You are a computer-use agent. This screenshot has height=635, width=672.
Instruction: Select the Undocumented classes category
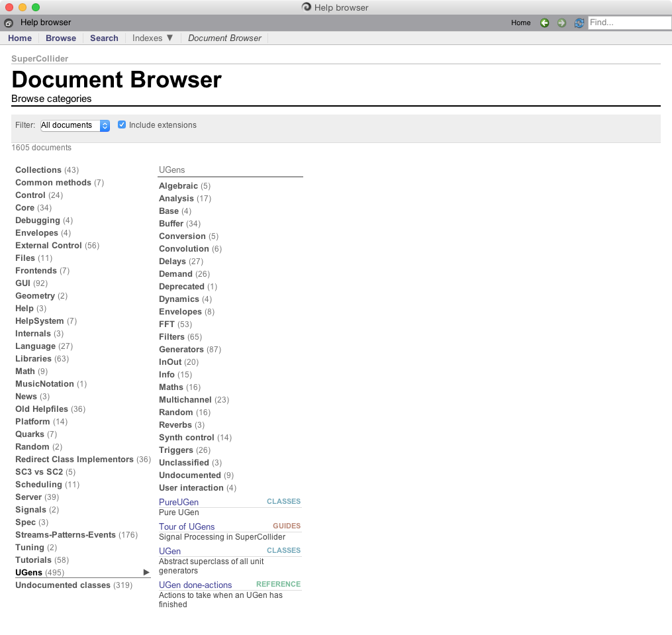[x=74, y=585]
